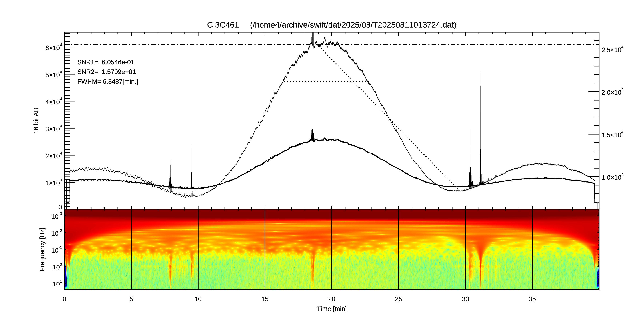Click the time axis label 35
Image resolution: width=644 pixels, height=322 pixels.
[532, 299]
